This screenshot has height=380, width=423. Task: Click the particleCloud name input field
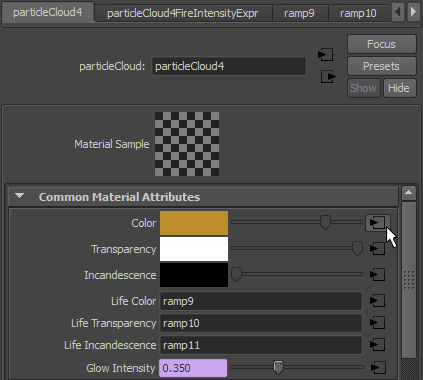point(229,66)
